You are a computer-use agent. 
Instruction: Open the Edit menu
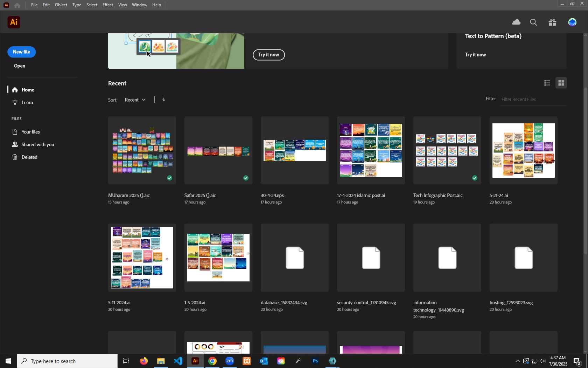tap(46, 5)
